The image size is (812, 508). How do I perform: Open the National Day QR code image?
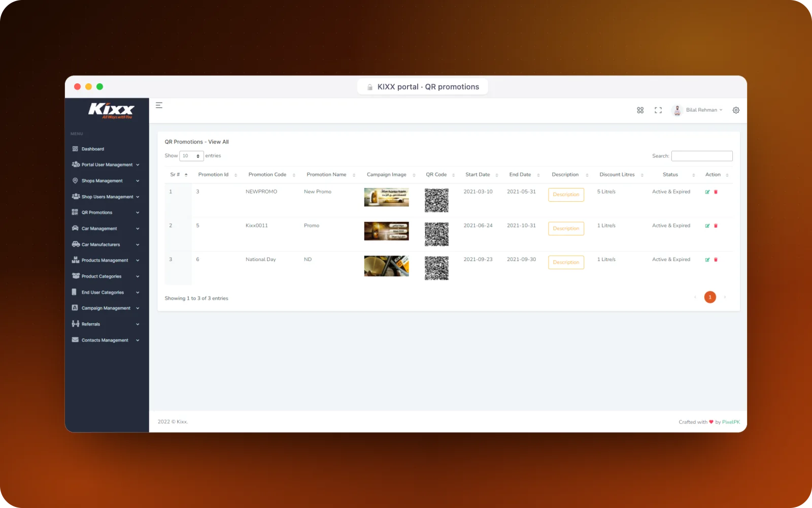tap(436, 268)
